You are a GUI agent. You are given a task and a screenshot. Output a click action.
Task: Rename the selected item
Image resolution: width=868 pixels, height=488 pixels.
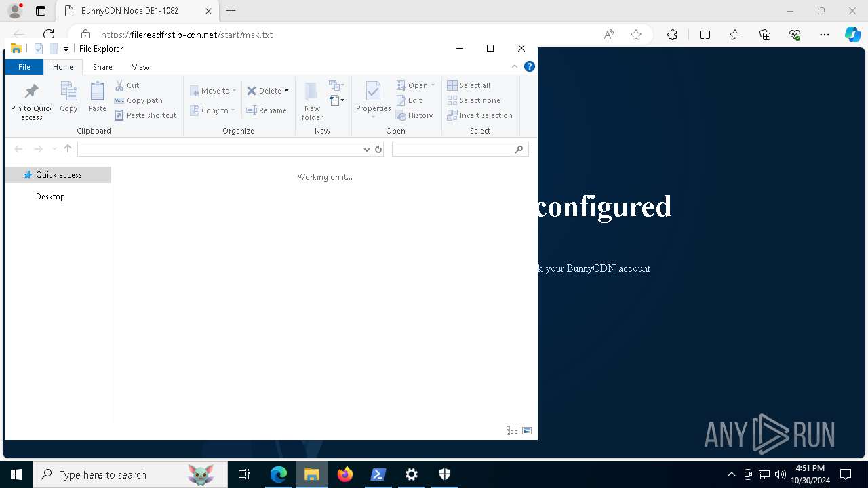coord(267,110)
